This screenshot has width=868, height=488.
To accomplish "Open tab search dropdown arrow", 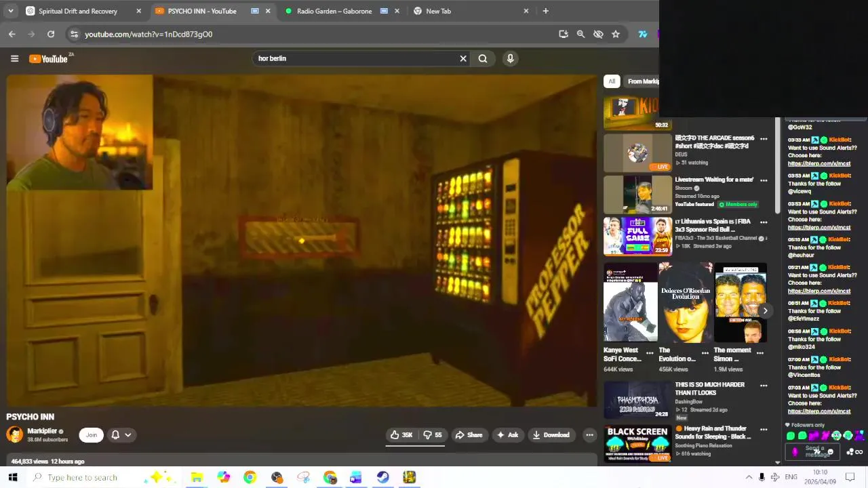I will point(10,11).
